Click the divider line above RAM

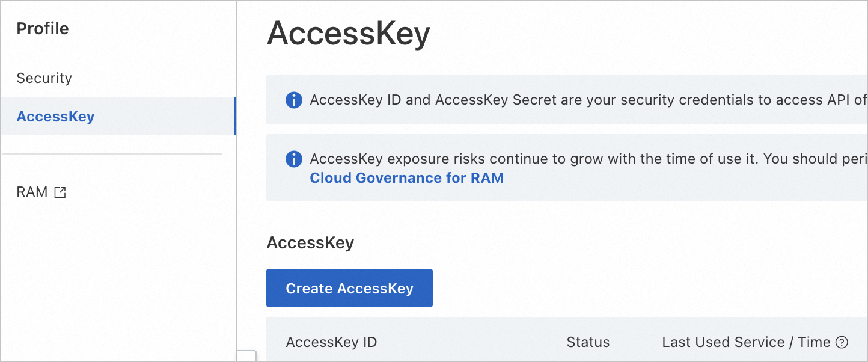click(112, 154)
